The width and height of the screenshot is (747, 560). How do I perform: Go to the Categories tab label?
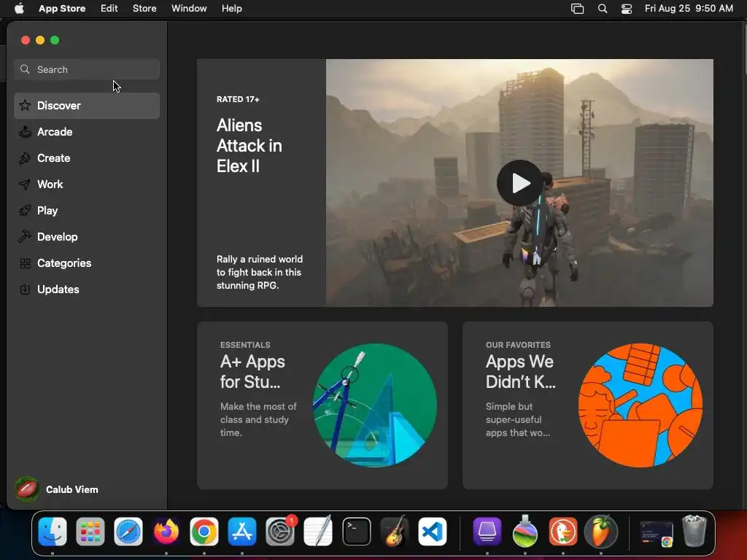(x=64, y=263)
